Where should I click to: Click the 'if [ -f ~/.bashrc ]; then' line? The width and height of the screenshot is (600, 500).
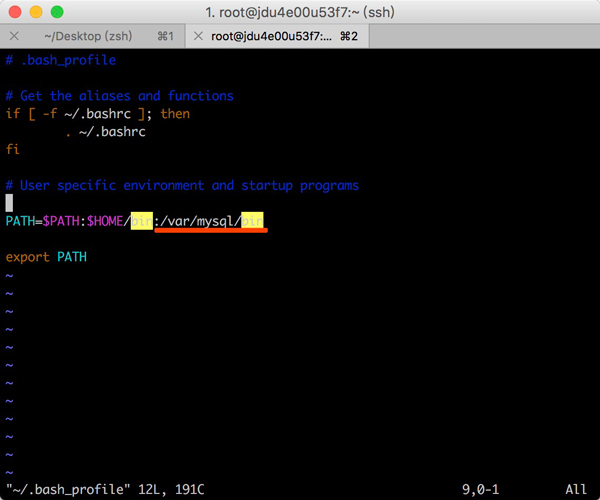pyautogui.click(x=98, y=114)
